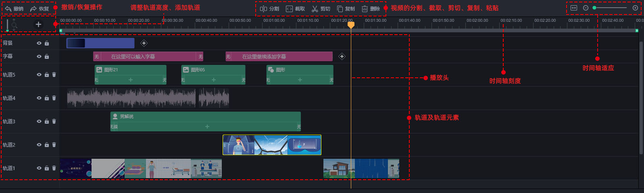
Task: Select the 分割 split tool
Action: 269,8
